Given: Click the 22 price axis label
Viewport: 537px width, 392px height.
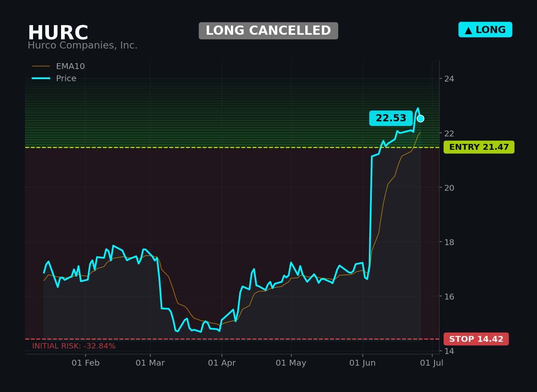Looking at the screenshot, I should [x=449, y=133].
